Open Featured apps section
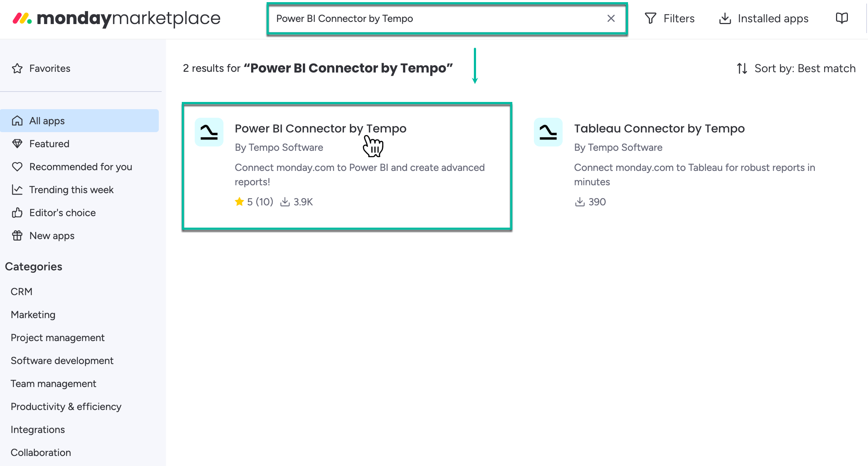 tap(49, 144)
